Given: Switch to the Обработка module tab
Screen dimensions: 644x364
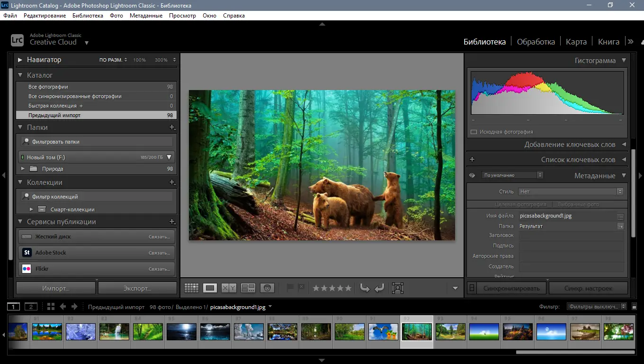Looking at the screenshot, I should 536,41.
